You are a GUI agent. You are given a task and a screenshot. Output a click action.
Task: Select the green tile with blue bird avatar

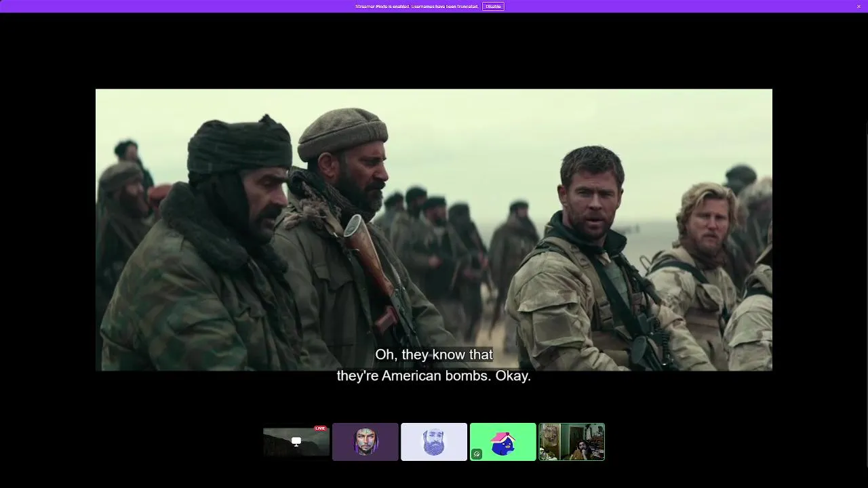503,442
